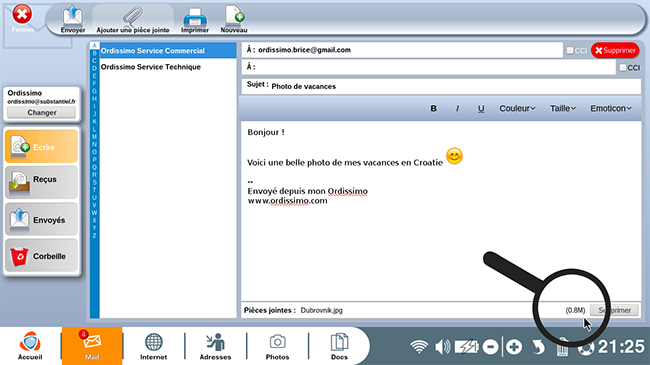Image resolution: width=650 pixels, height=365 pixels.
Task: Open the Mail app in taskbar
Action: pos(92,346)
